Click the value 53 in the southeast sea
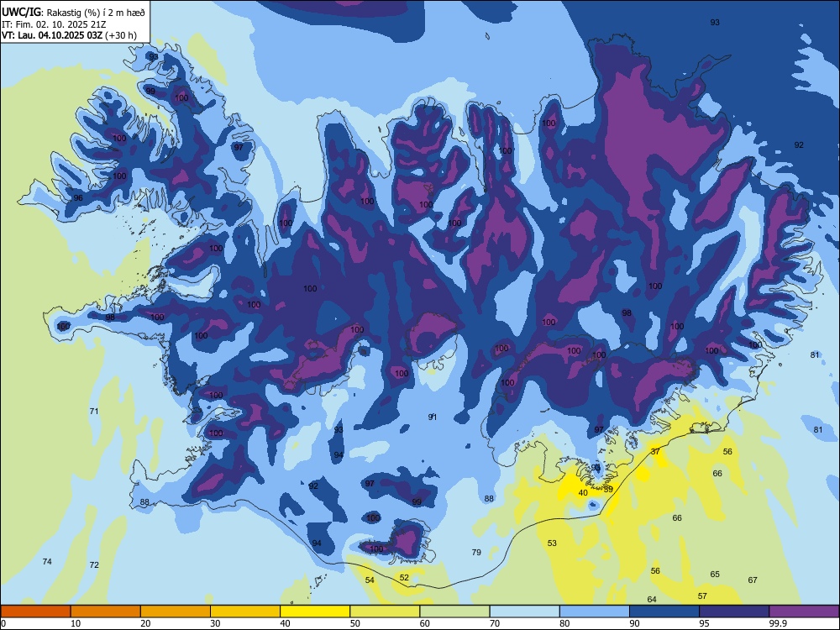840x630 pixels. [552, 543]
